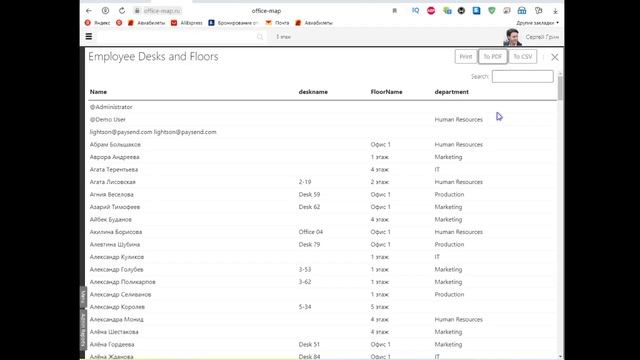Select Аврора Андреева name

point(114,157)
